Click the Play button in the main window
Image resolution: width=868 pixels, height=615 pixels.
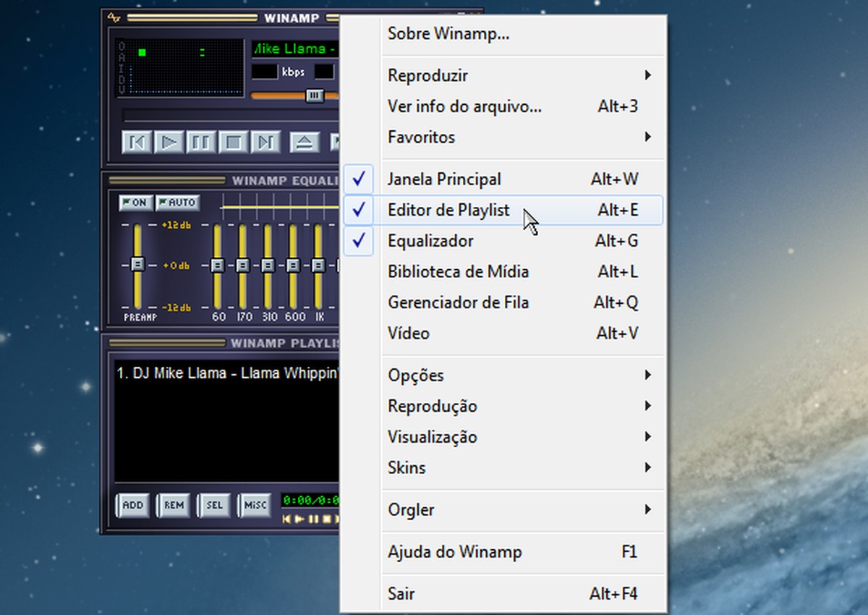pos(169,143)
